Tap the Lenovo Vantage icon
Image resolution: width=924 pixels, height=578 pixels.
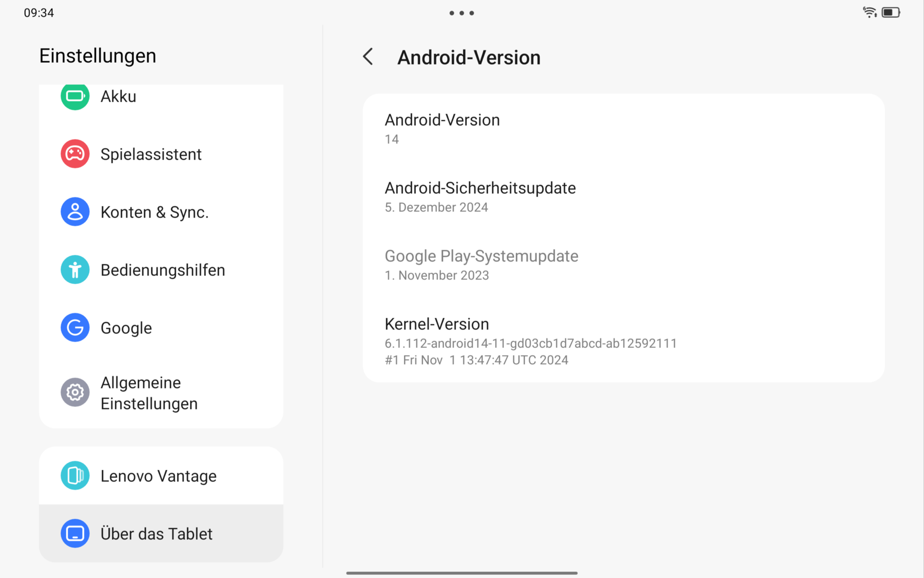click(75, 476)
